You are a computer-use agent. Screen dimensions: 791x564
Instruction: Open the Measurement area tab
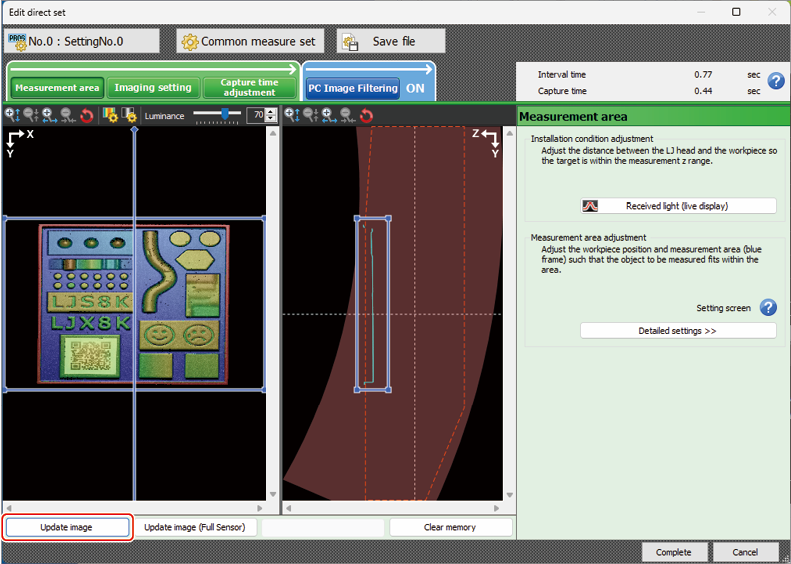[57, 88]
